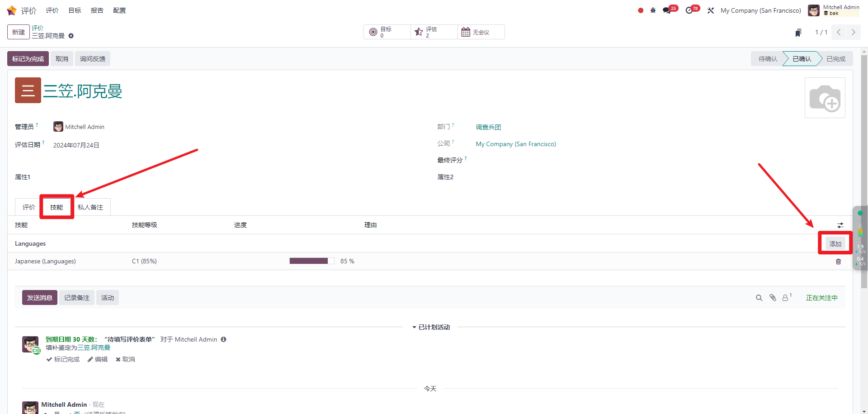
Task: Open the 报告 menu in the top bar
Action: (97, 10)
